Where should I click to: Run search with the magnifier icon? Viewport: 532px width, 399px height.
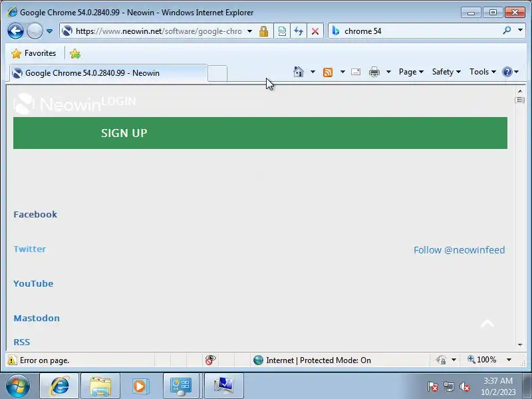507,31
